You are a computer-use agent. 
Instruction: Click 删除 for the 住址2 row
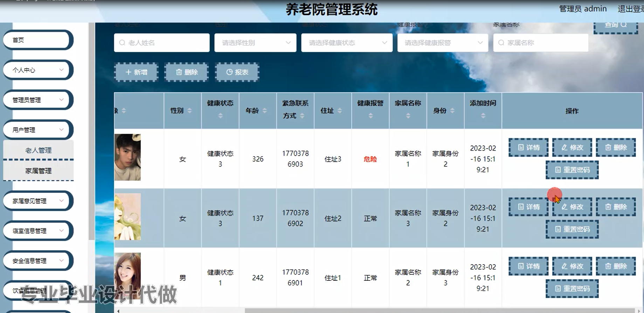coord(616,207)
